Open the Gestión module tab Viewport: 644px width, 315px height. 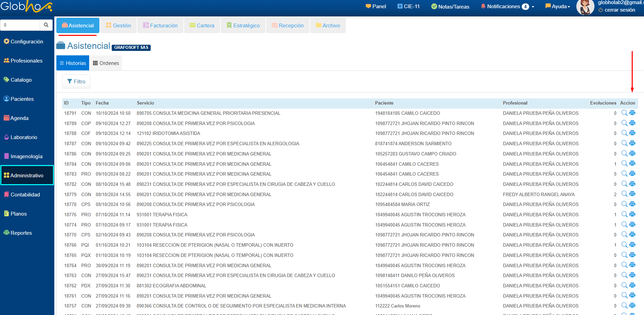click(119, 26)
